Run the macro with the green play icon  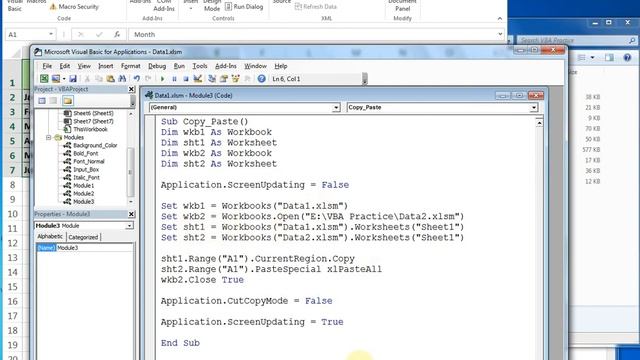[162, 79]
